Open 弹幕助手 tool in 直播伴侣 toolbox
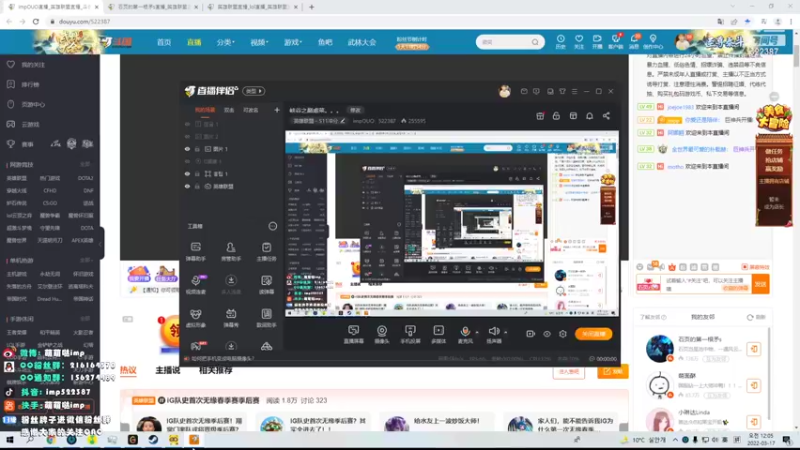Screen dimensions: 800x450 195,252
